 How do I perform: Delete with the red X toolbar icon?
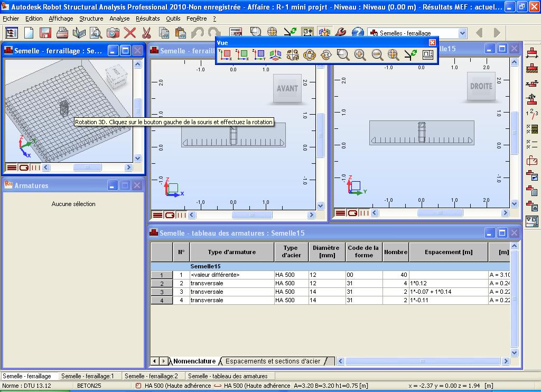[x=130, y=33]
